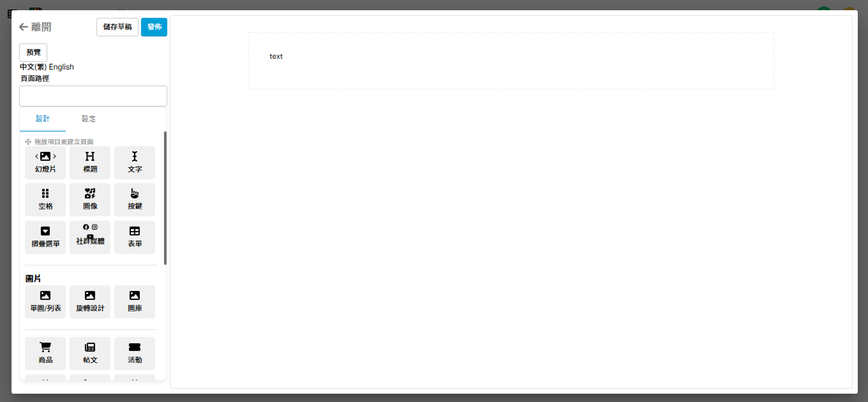Select the 空格 spacer block
Image resolution: width=868 pixels, height=402 pixels.
[45, 199]
